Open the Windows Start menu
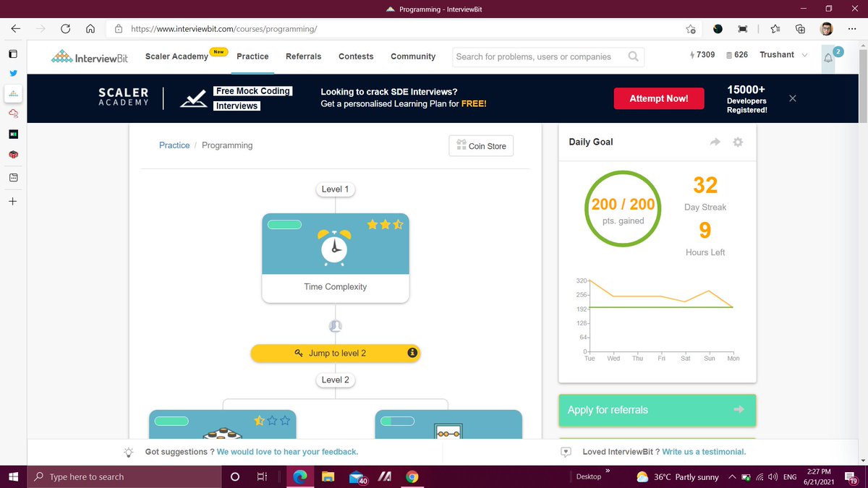Viewport: 868px width, 488px height. click(13, 476)
